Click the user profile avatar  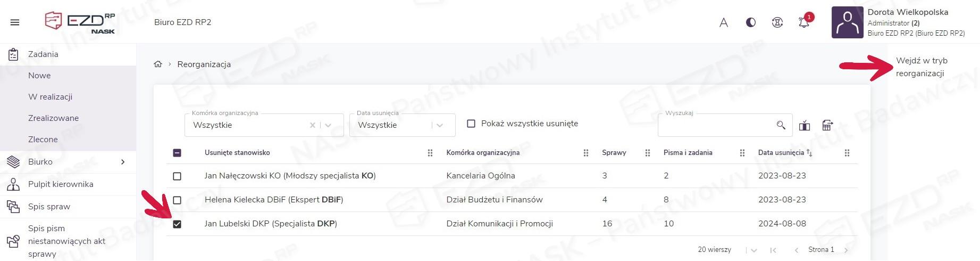pyautogui.click(x=847, y=22)
